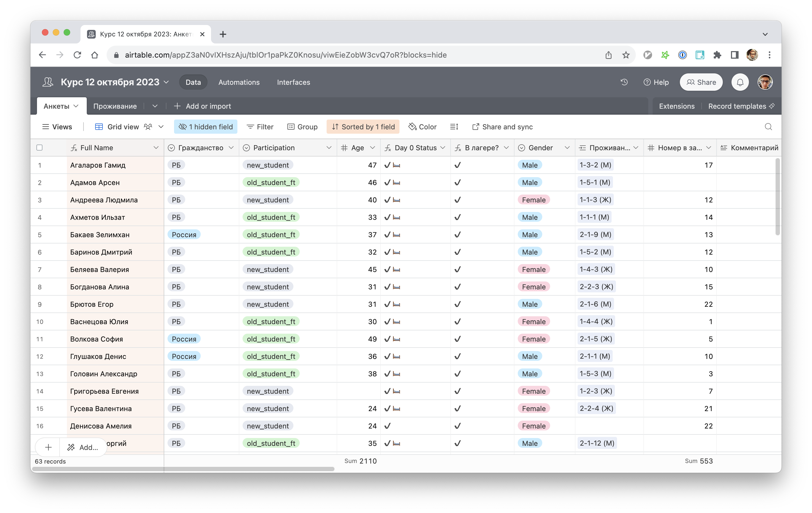Image resolution: width=812 pixels, height=513 pixels.
Task: Click the site lock icon
Action: [116, 55]
